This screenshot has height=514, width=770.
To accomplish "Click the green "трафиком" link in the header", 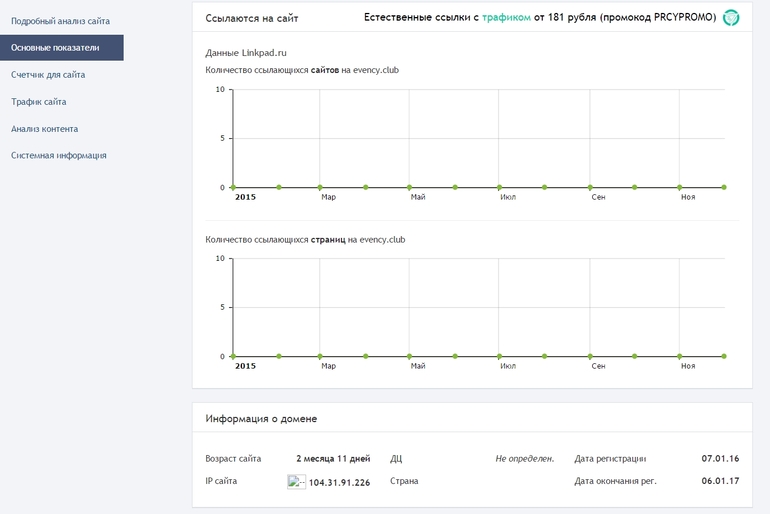I will [506, 17].
